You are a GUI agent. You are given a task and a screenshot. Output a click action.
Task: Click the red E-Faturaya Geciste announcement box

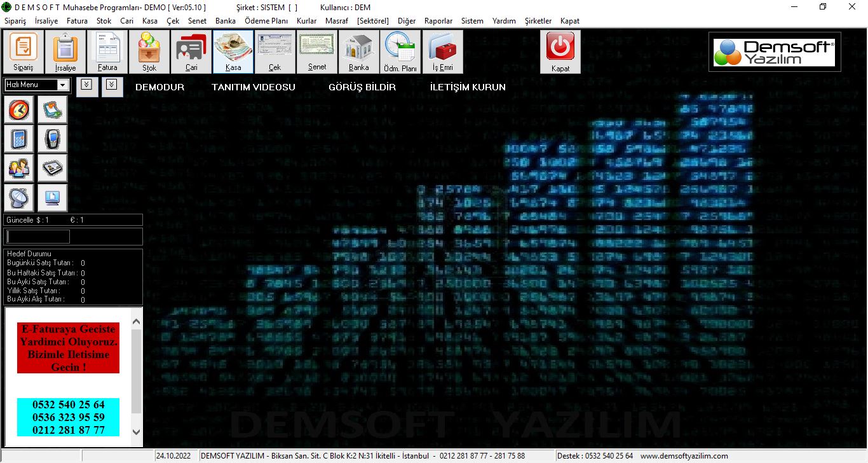pos(68,348)
